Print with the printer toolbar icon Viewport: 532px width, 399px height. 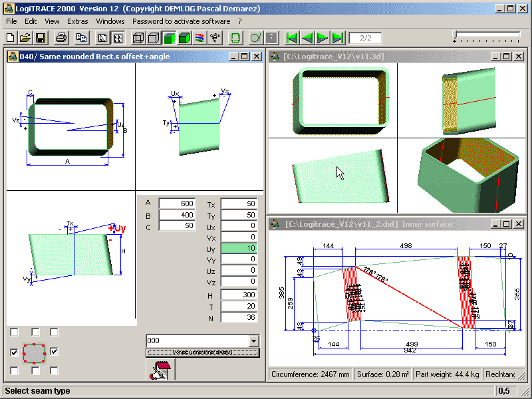[61, 38]
